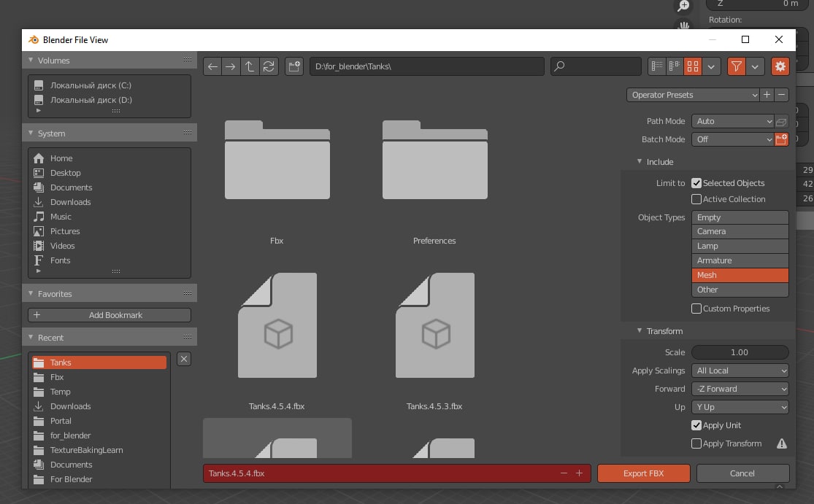Toggle Lamp object type
This screenshot has height=504, width=814.
[740, 246]
